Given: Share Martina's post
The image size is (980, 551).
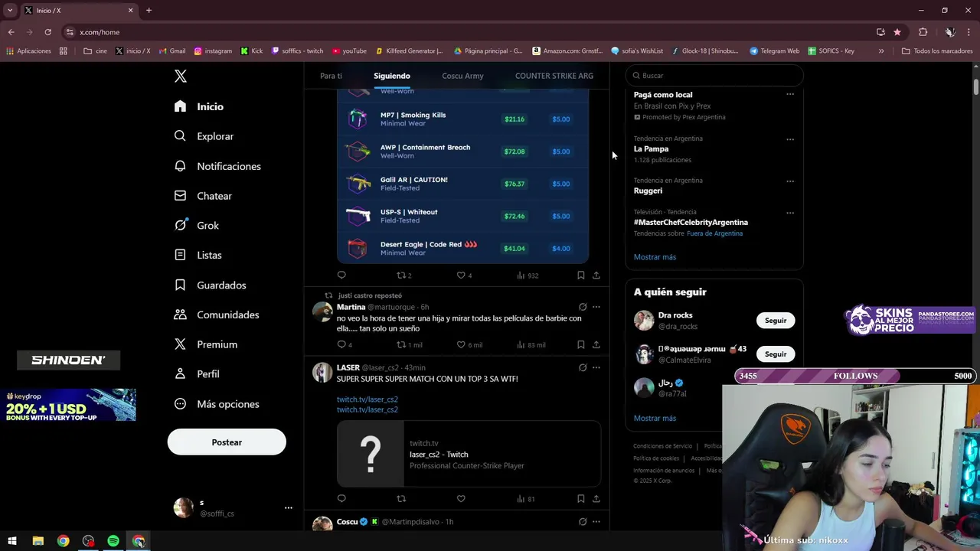Looking at the screenshot, I should click(596, 344).
